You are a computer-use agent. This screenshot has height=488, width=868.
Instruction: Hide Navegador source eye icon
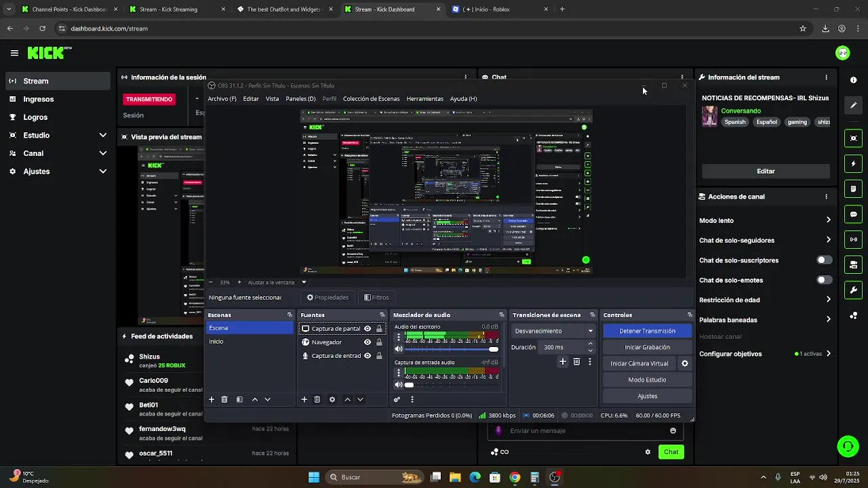(x=368, y=342)
